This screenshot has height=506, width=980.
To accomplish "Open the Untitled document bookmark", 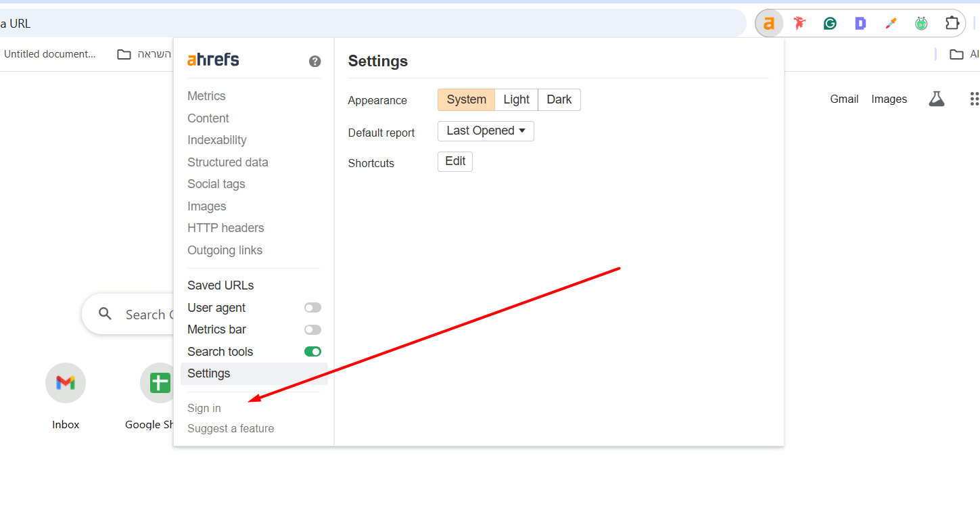I will pyautogui.click(x=49, y=54).
